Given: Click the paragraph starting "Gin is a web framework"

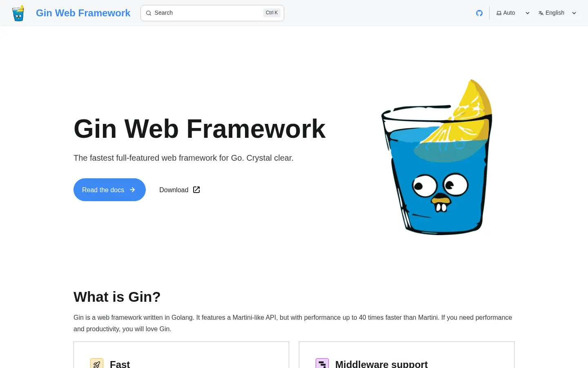Looking at the screenshot, I should coord(293,323).
